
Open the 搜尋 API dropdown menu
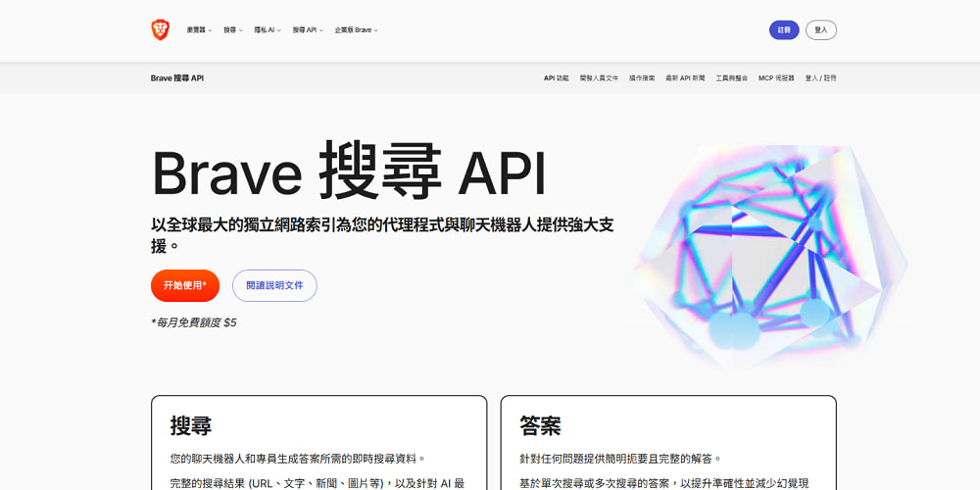pos(308,30)
